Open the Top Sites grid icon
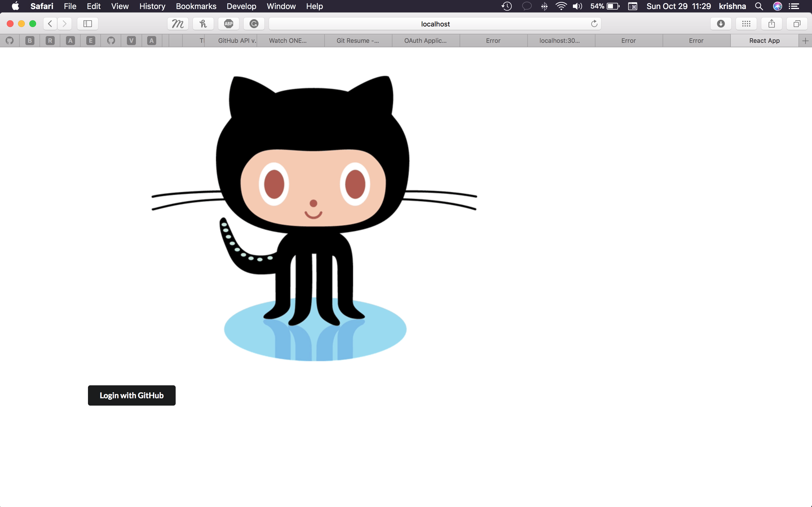 click(746, 23)
